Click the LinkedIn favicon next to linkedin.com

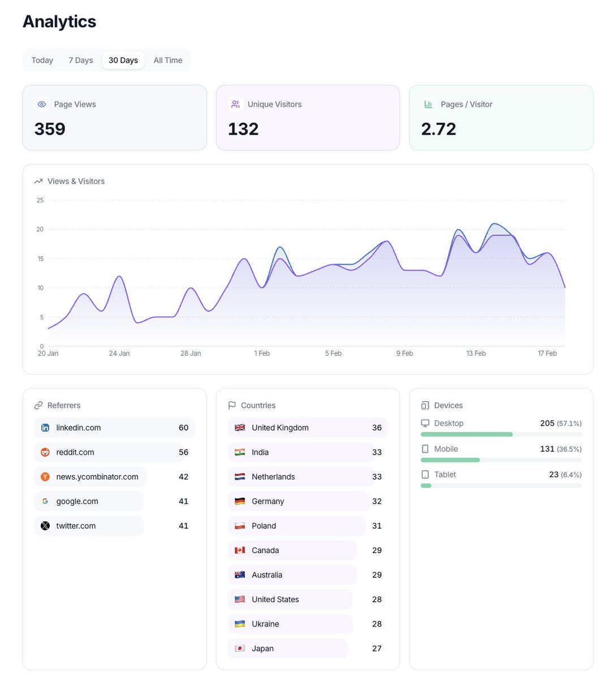click(45, 428)
